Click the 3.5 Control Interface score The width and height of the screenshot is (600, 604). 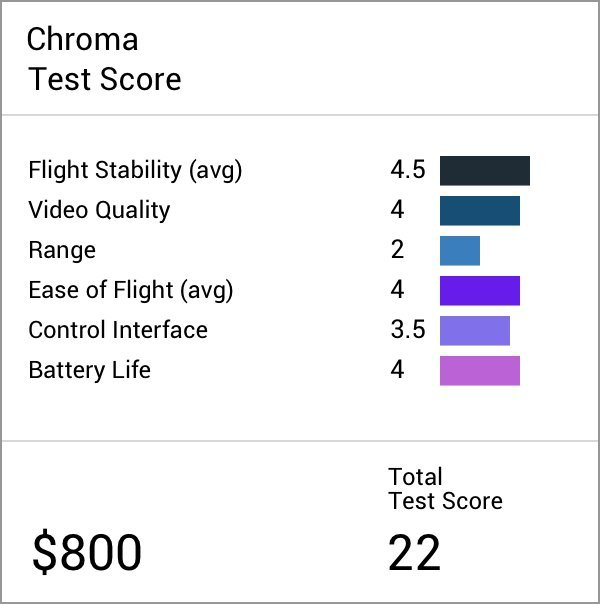(407, 330)
